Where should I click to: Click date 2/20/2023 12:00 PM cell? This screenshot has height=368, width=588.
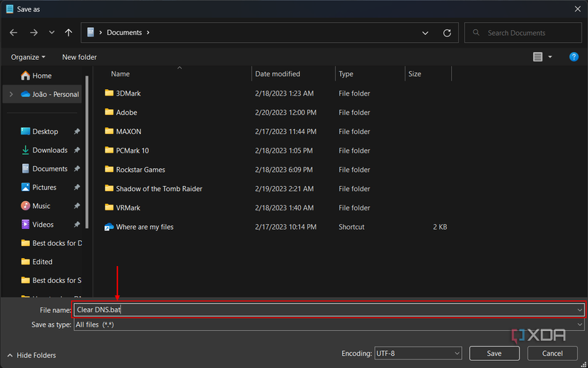point(286,113)
